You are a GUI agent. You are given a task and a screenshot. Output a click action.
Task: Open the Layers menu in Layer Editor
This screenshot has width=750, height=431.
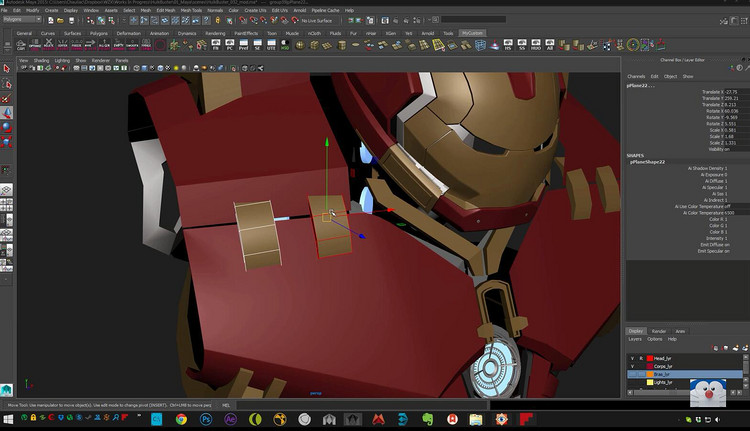[x=635, y=339]
